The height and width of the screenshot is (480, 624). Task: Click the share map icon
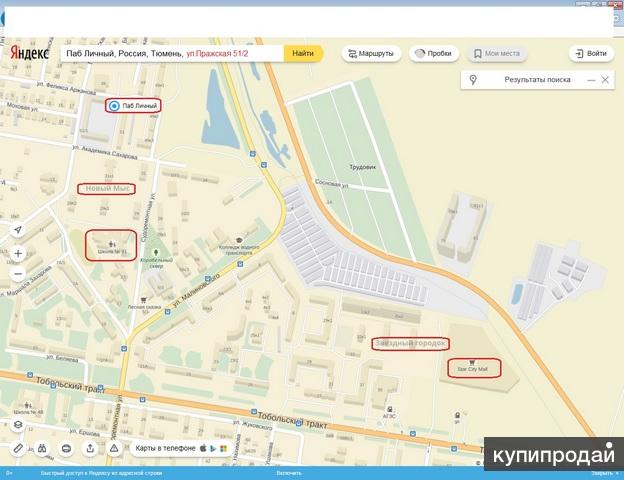[x=89, y=448]
